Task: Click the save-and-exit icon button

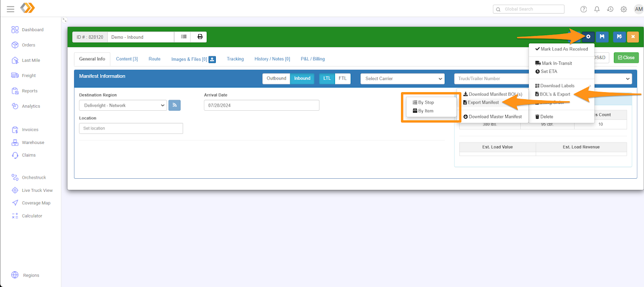Action: click(619, 37)
